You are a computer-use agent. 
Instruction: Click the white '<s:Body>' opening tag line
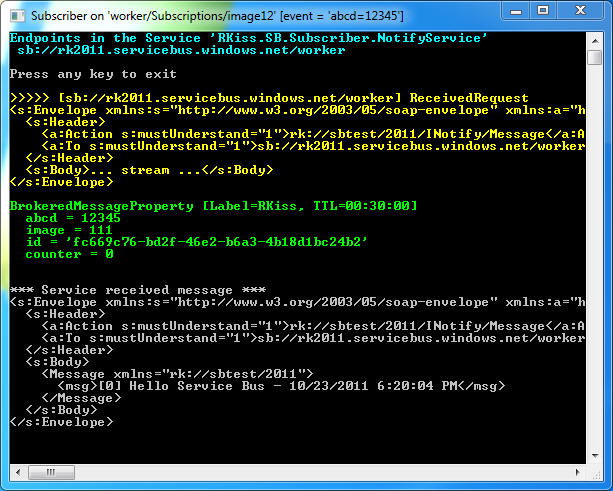[57, 362]
